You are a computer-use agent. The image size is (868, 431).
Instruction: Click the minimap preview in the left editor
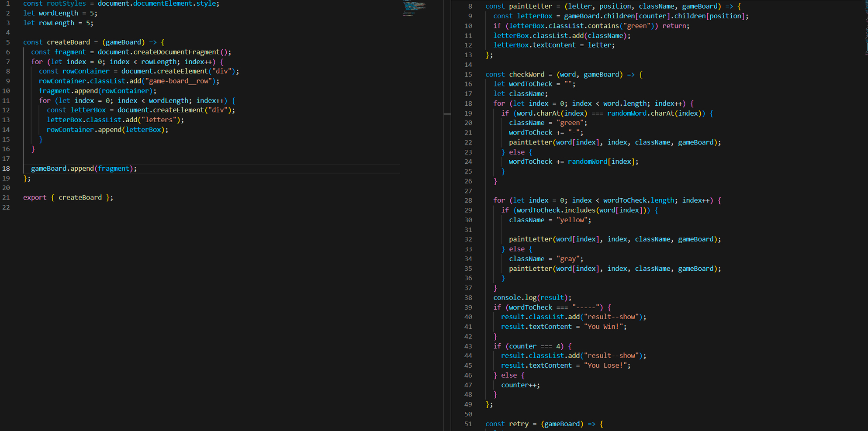point(415,8)
